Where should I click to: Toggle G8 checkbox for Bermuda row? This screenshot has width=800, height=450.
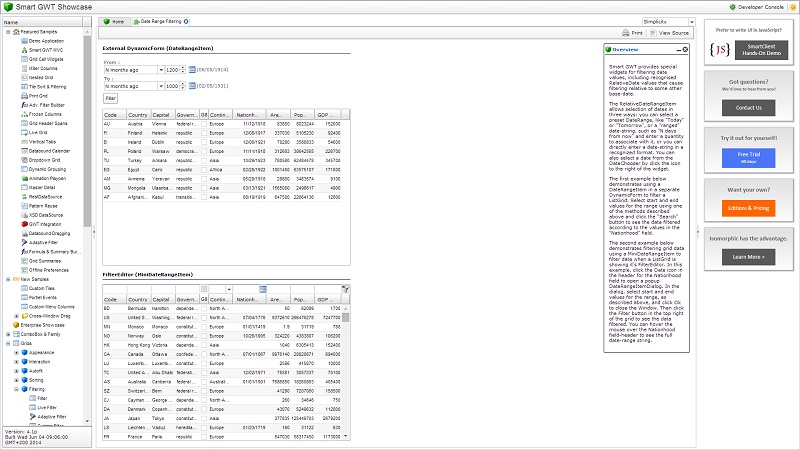(203, 308)
